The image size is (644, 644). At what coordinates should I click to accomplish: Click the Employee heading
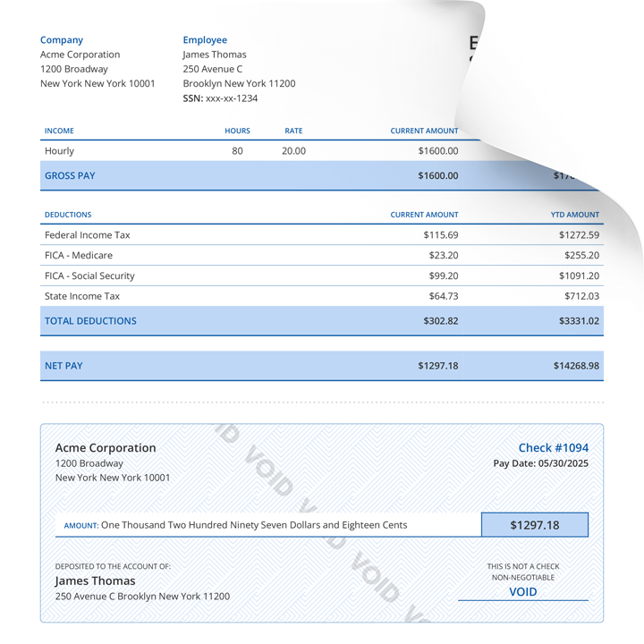pos(205,40)
